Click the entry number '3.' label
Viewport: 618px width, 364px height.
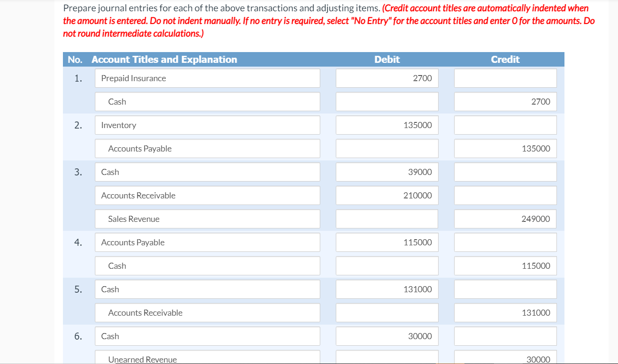[78, 172]
